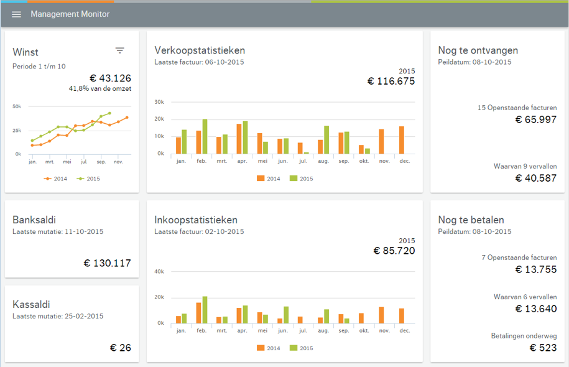Screen dimensions: 569x367
Task: Toggle 2014 legend in Inkoopstatistieken chart
Action: click(x=269, y=348)
